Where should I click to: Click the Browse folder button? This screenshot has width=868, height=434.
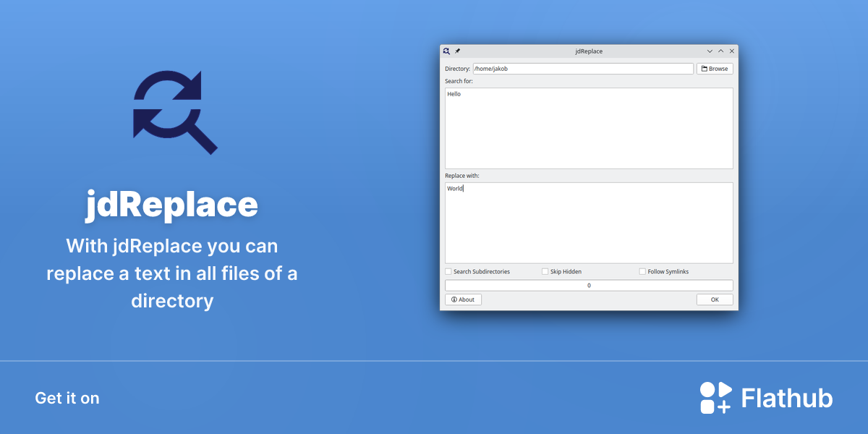[x=715, y=69]
